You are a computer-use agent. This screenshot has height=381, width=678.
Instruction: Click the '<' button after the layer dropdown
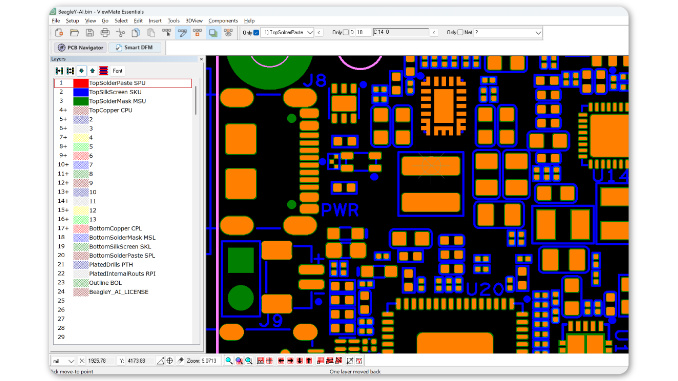(319, 32)
